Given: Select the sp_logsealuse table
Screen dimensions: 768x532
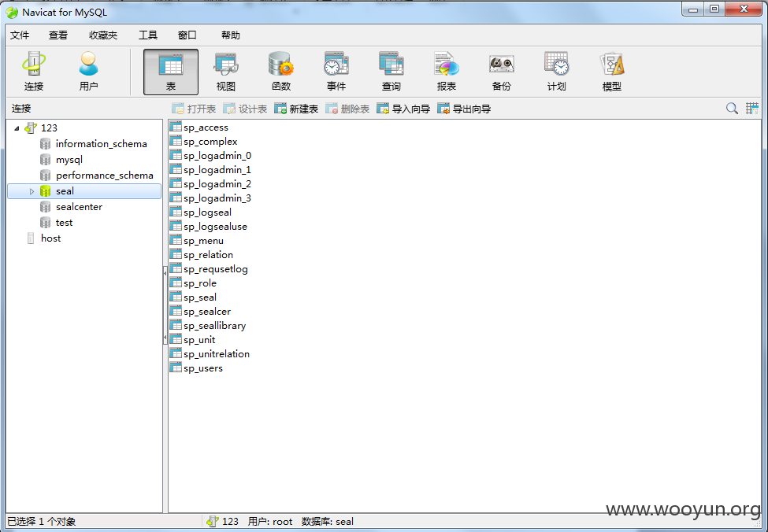Looking at the screenshot, I should point(216,227).
